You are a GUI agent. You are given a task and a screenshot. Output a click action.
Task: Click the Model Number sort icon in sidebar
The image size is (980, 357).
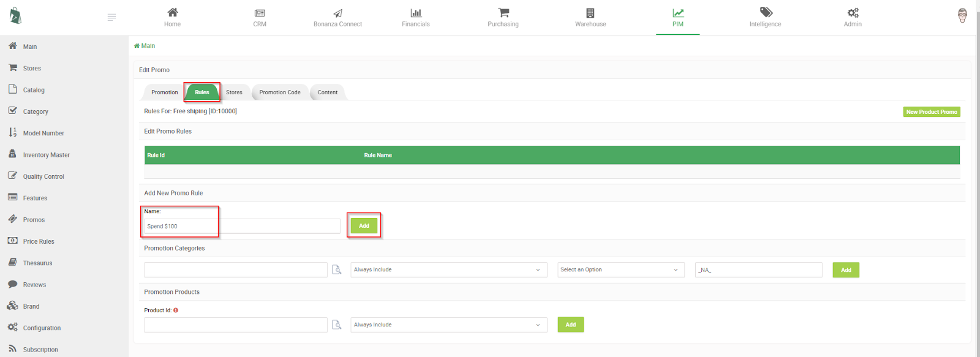pos(12,132)
